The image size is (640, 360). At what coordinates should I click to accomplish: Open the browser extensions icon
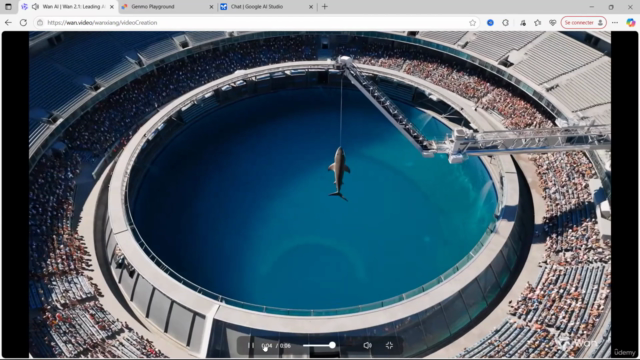click(x=506, y=22)
